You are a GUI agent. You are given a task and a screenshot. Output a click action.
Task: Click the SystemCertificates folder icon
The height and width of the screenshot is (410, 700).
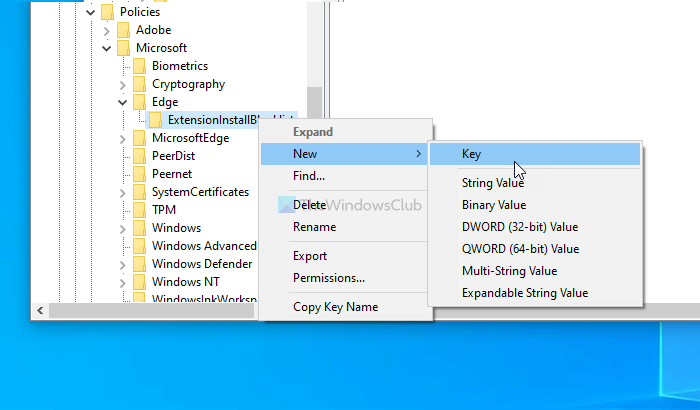(x=140, y=192)
